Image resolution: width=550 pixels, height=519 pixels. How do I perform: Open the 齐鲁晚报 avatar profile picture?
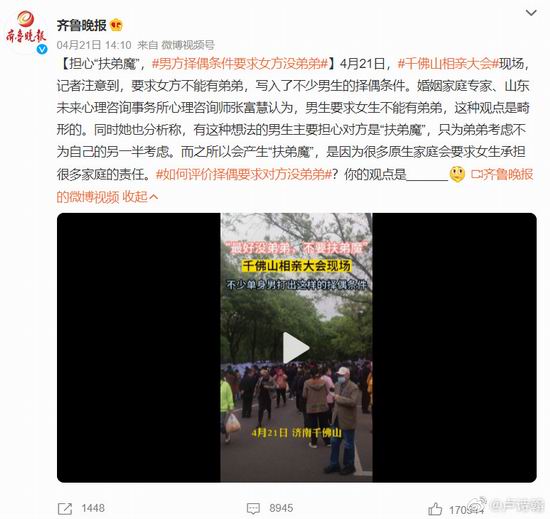(26, 32)
